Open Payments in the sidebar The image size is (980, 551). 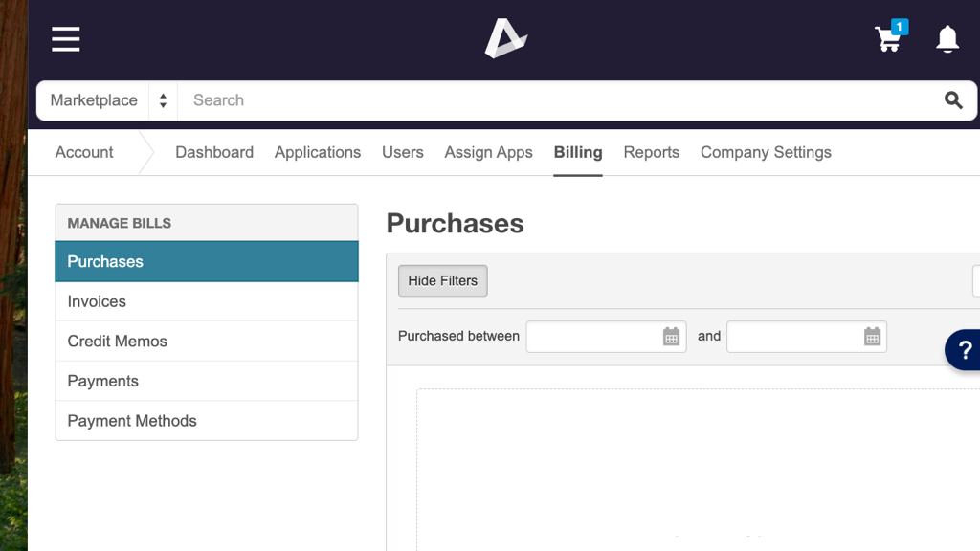[207, 381]
